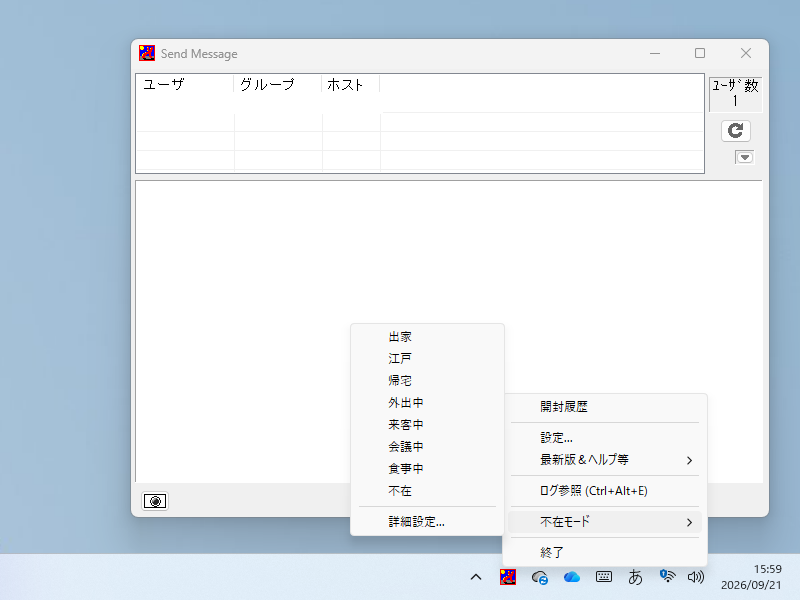
Task: Click 終了 to exit the app
Action: (x=605, y=552)
